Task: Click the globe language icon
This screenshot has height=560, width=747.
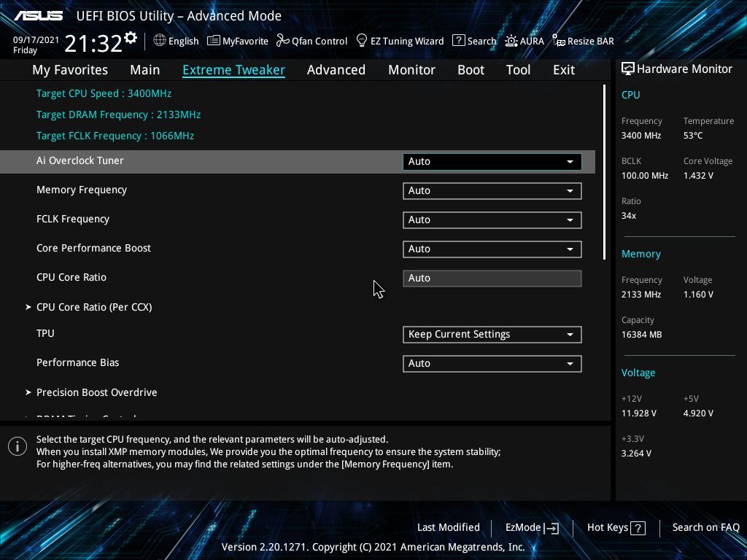Action: [160, 41]
